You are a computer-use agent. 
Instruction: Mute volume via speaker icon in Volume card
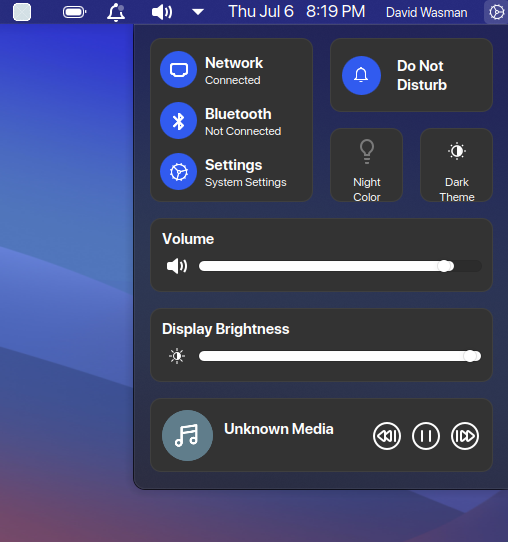click(x=177, y=266)
